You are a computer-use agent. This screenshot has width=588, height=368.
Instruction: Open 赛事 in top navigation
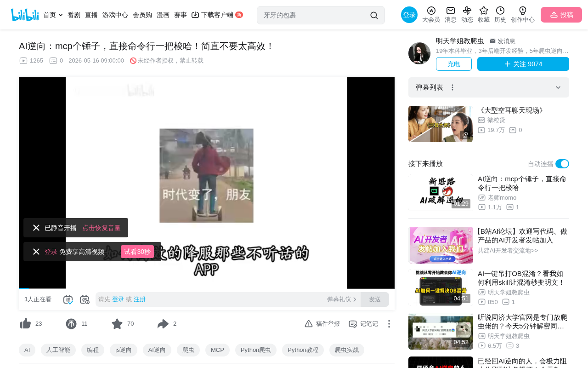pos(181,15)
